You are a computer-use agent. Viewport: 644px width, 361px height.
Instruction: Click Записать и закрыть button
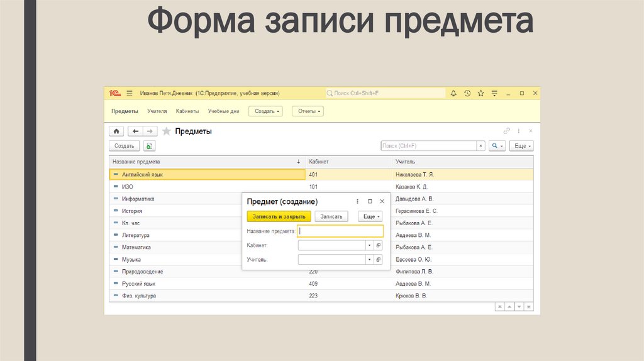pyautogui.click(x=279, y=216)
